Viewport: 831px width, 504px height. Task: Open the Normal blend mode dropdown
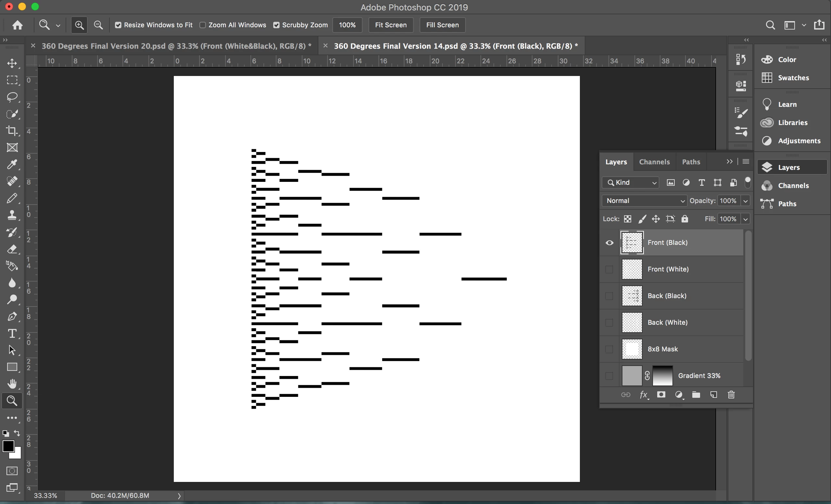click(644, 201)
